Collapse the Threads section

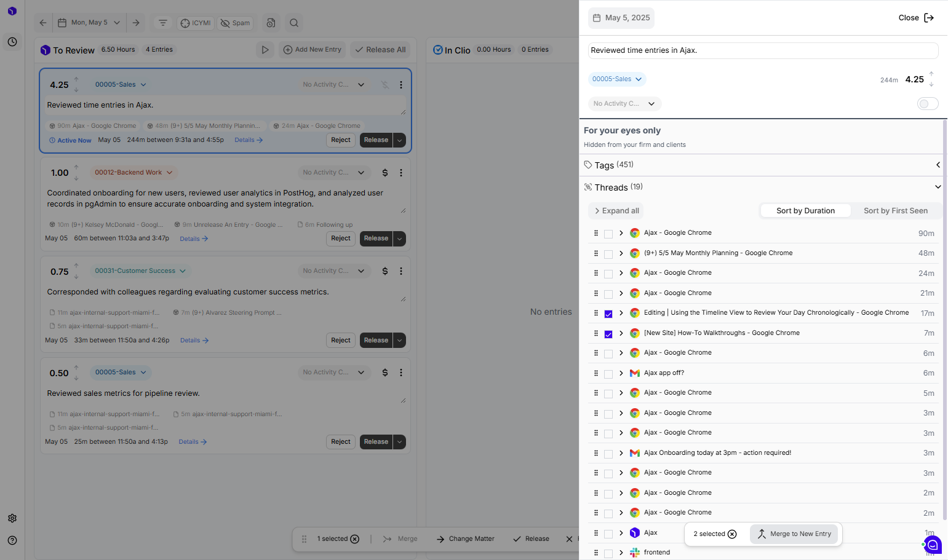[x=938, y=187]
